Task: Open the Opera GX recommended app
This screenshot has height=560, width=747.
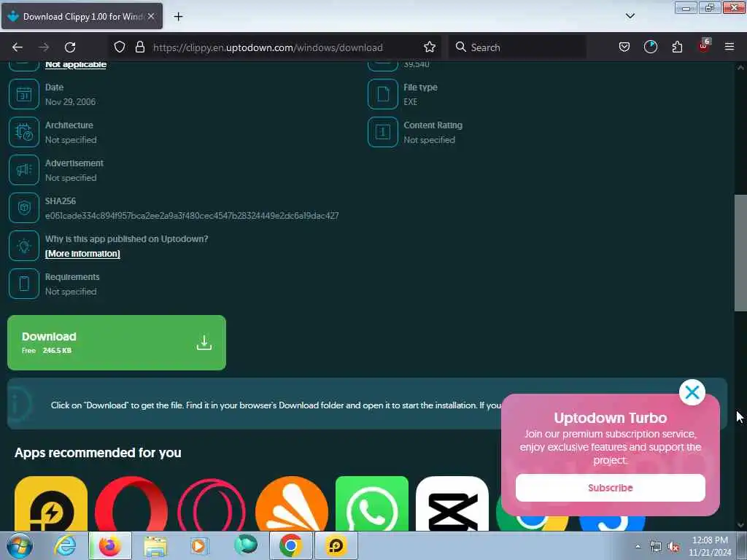Action: (212, 504)
